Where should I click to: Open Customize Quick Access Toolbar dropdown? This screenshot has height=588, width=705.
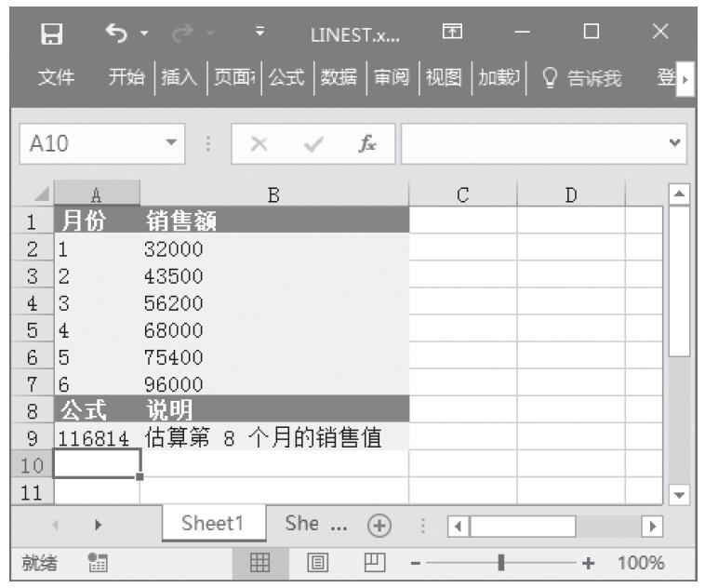(x=261, y=34)
